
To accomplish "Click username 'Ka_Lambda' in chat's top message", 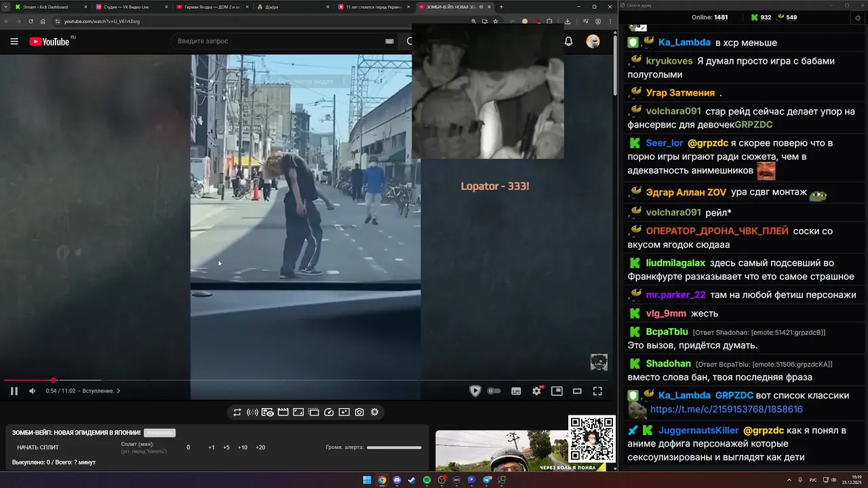I will pos(684,42).
